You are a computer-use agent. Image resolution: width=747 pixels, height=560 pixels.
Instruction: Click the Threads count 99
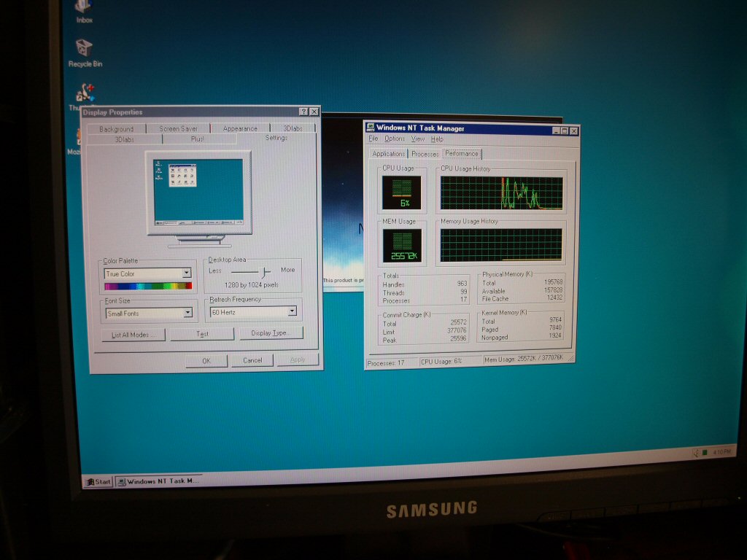click(463, 292)
